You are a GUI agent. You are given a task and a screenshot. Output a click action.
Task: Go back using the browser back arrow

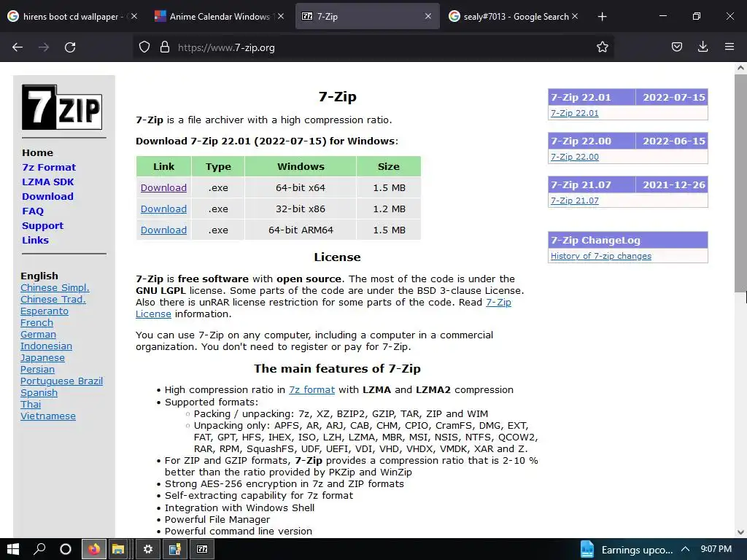(18, 47)
